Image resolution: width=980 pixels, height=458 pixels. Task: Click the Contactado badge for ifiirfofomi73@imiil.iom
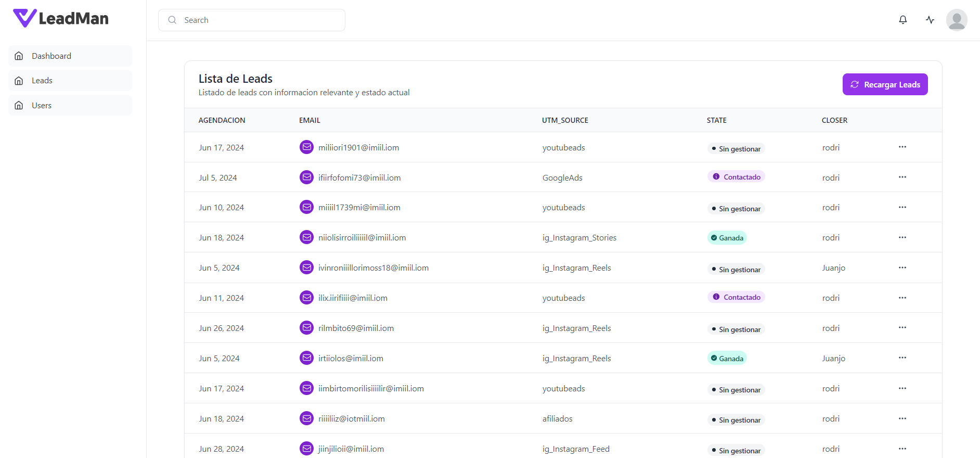(x=736, y=177)
